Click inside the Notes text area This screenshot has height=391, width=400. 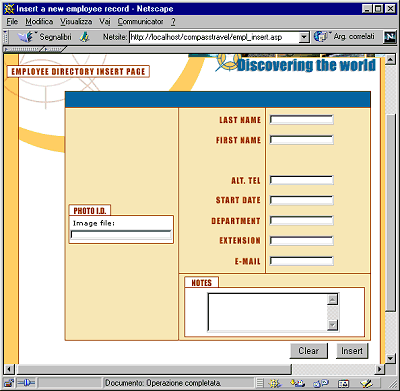point(267,312)
